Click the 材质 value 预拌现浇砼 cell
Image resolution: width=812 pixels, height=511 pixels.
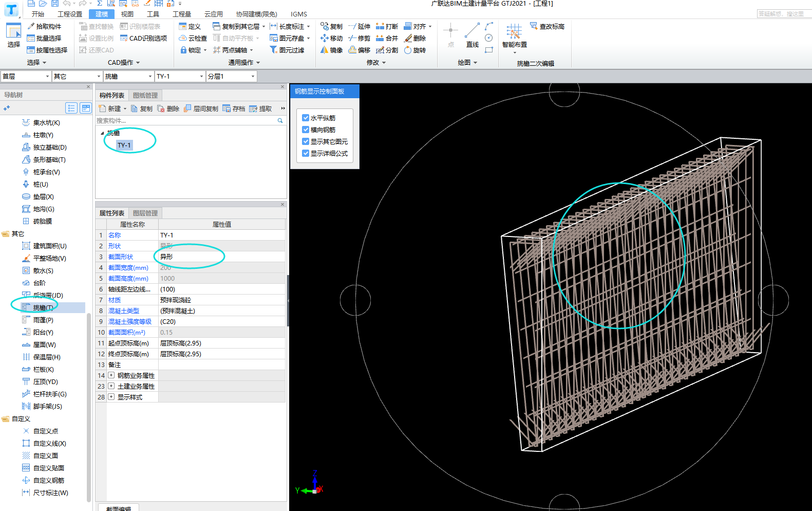(222, 300)
